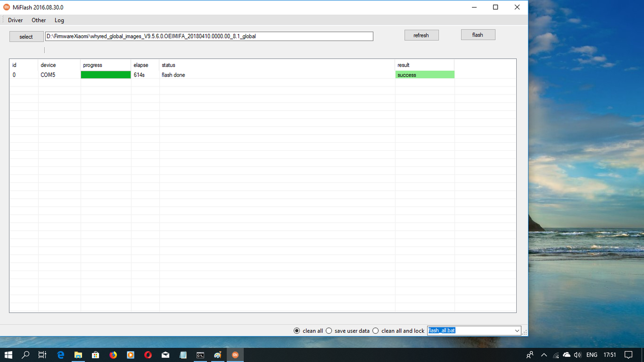Open the Wi-Fi network tray icon

[x=555, y=355]
